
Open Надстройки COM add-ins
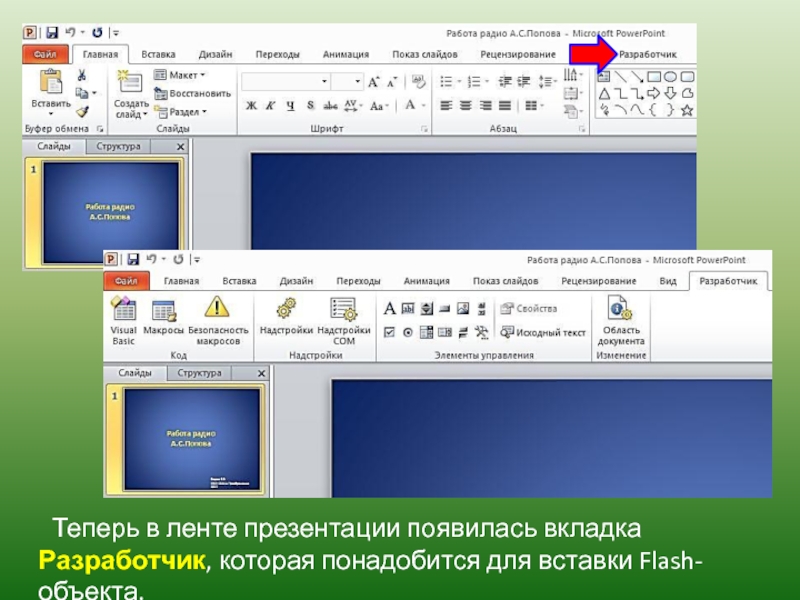point(343,321)
